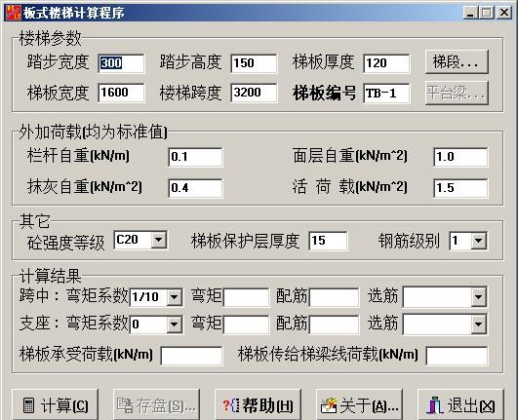Select the 梯板厚度 field showing 120
This screenshot has height=420, width=518.
(x=386, y=63)
